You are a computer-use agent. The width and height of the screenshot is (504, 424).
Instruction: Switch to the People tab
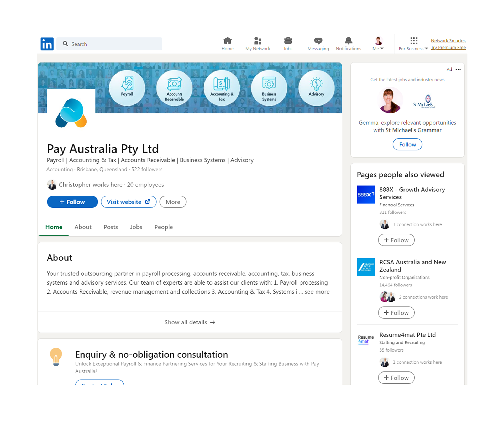click(x=164, y=227)
